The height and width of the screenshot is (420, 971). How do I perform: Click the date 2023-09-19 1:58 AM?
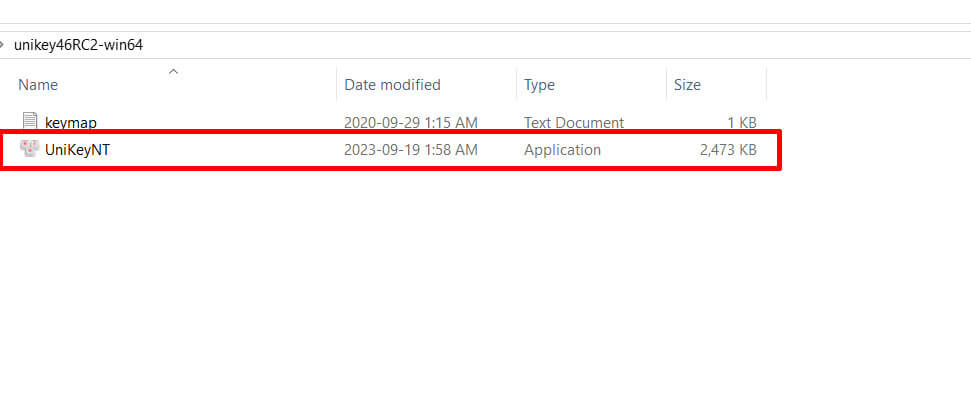[x=411, y=150]
